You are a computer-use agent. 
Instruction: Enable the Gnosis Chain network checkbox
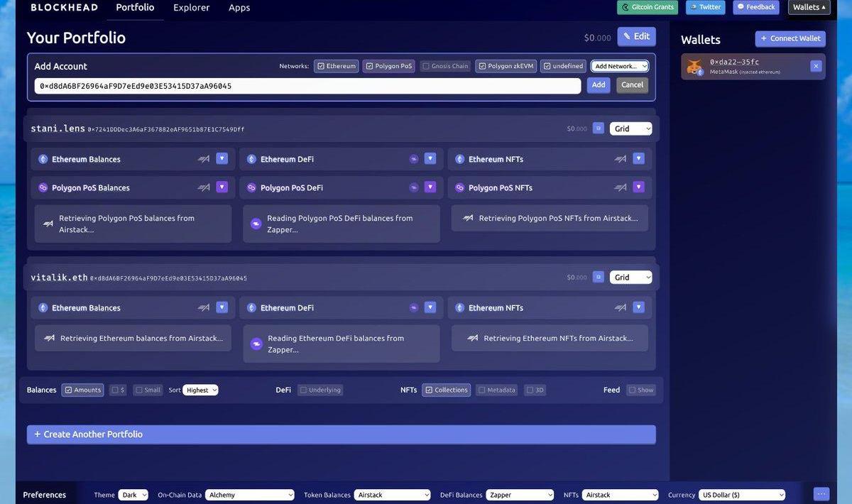pos(426,66)
